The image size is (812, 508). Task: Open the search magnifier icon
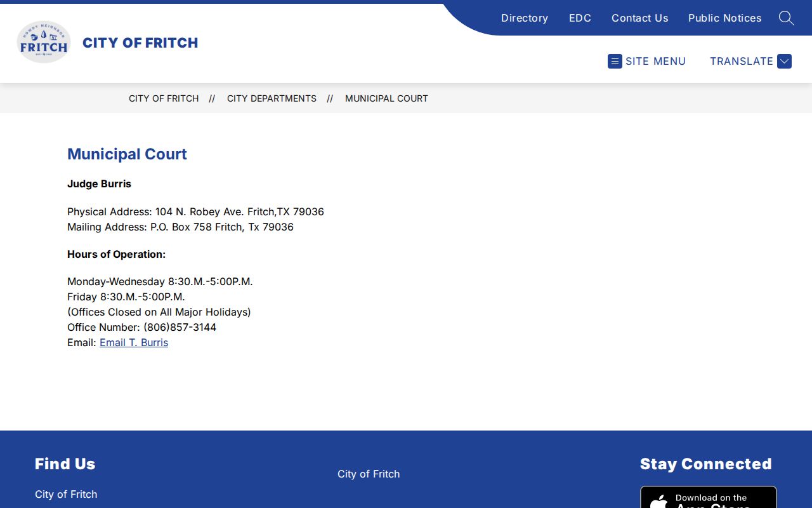click(786, 18)
